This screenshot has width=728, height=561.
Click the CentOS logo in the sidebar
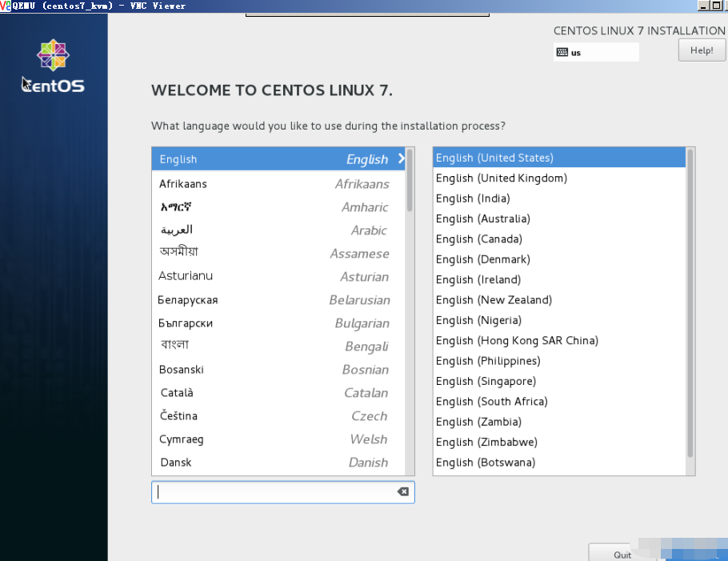click(x=53, y=66)
